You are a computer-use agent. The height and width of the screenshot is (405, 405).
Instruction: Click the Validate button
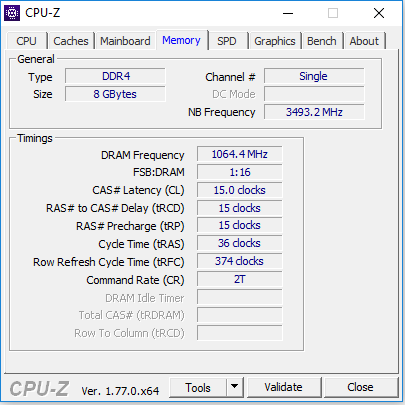click(x=284, y=387)
